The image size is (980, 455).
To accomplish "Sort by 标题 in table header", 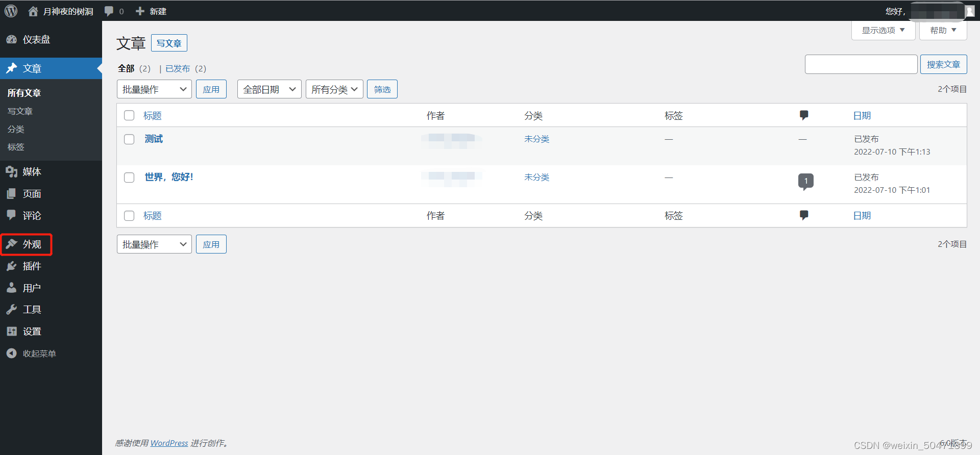I will click(152, 116).
